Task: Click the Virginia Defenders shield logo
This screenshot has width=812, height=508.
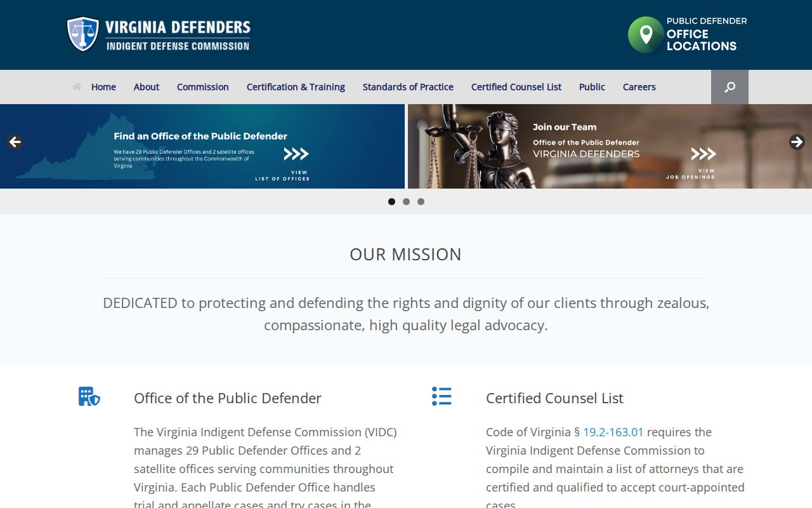Action: pos(83,34)
